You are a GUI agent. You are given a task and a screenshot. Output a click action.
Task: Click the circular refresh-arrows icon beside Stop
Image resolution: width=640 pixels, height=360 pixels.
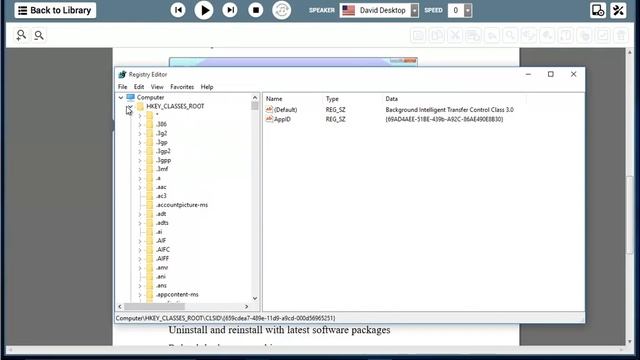pos(282,10)
